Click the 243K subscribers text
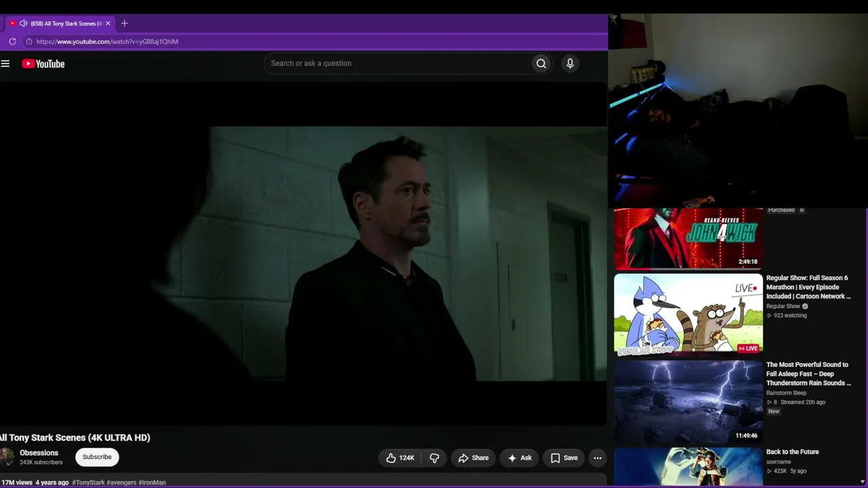The width and height of the screenshot is (868, 488). 41,462
